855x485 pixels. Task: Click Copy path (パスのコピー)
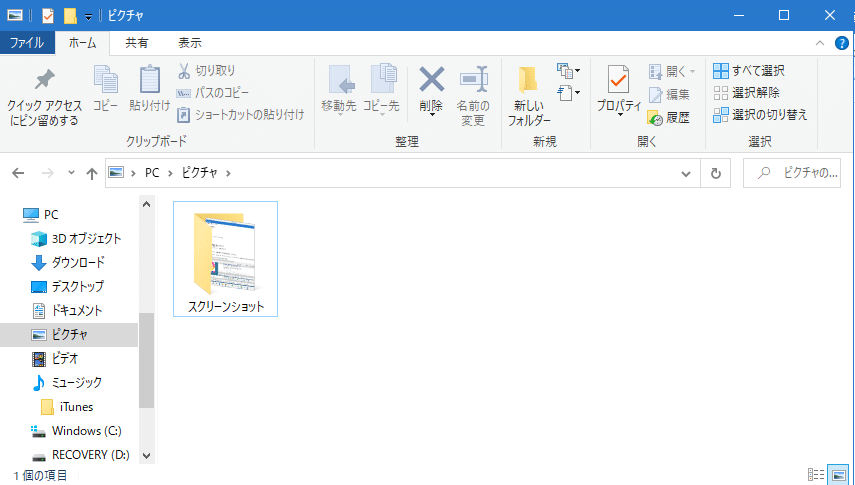(213, 92)
